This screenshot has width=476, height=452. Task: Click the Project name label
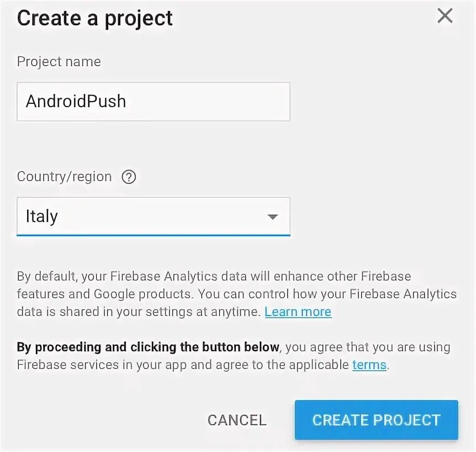(x=59, y=61)
